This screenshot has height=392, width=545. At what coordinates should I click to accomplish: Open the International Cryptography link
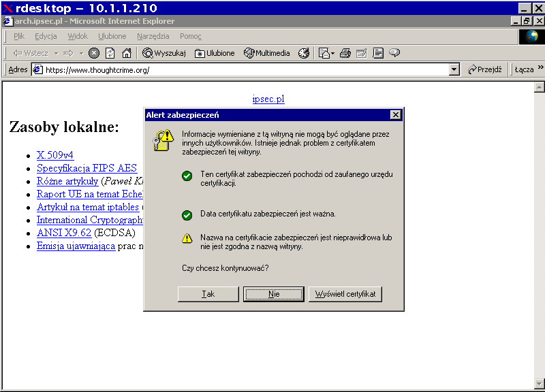[x=90, y=220]
